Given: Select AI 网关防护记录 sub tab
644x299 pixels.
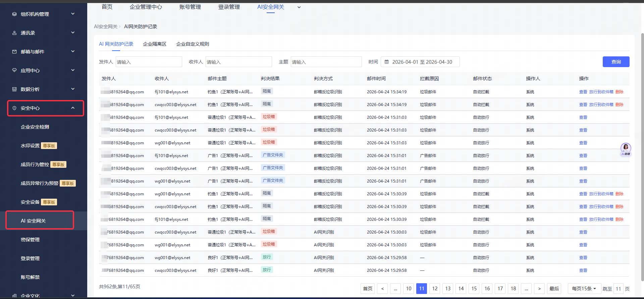Looking at the screenshot, I should tap(116, 44).
